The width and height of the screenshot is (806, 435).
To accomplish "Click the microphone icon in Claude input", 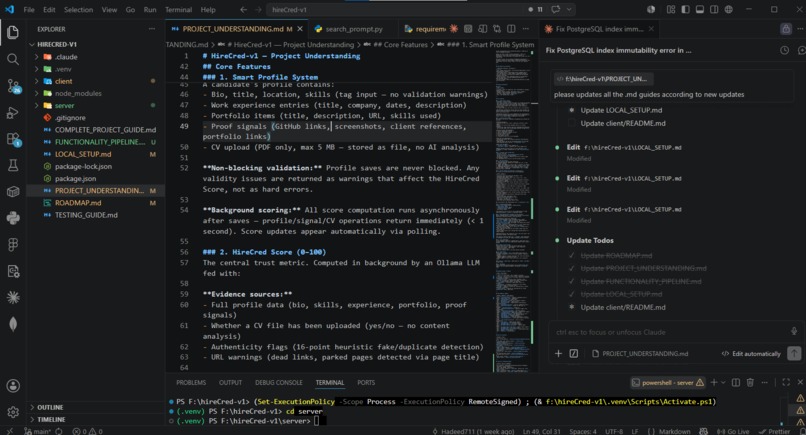I will tap(794, 332).
